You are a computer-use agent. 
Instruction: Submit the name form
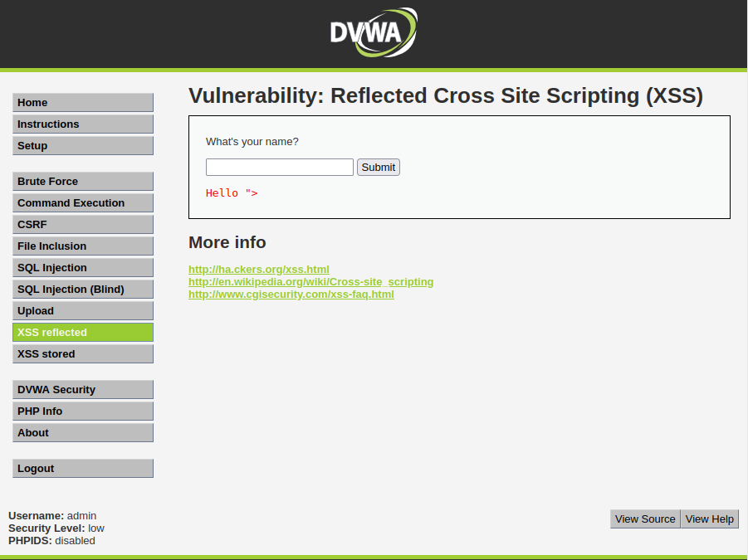tap(379, 168)
